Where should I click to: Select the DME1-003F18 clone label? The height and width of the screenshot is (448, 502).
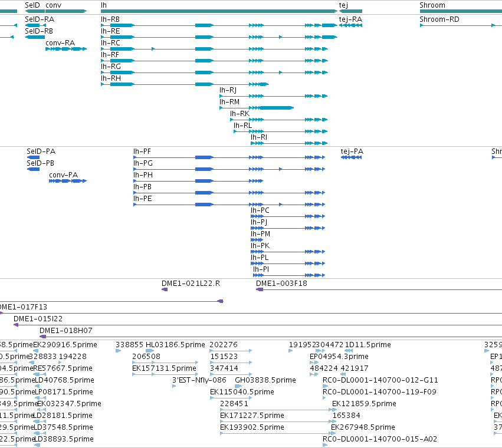coord(281,284)
